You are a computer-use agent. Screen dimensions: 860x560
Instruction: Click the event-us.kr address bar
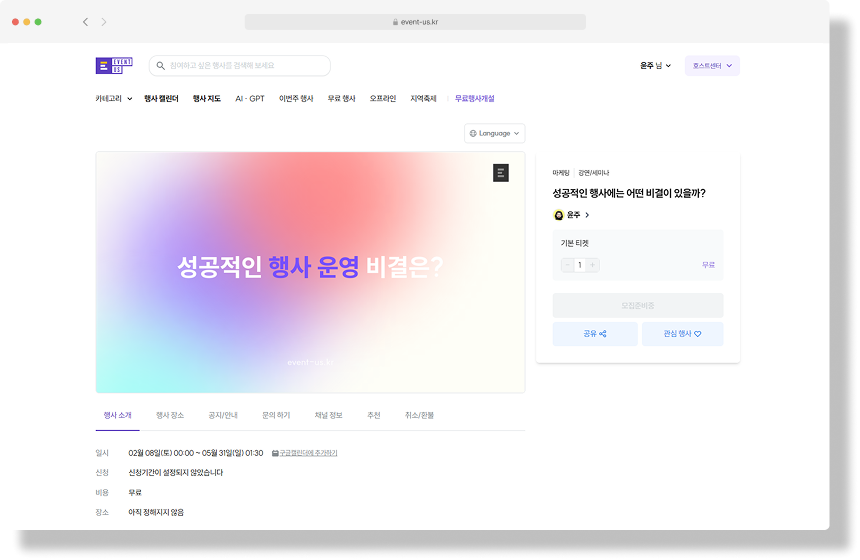(415, 22)
